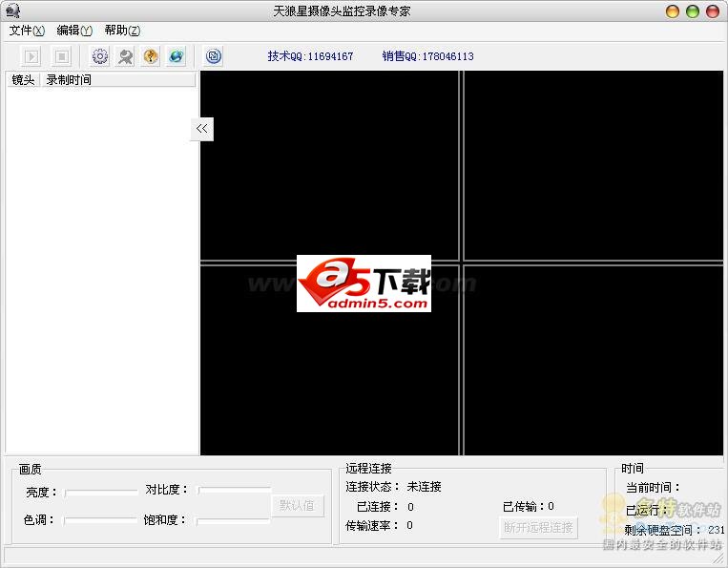Adjust the 饱和度 saturation slider
Image resolution: width=728 pixels, height=568 pixels.
[233, 520]
